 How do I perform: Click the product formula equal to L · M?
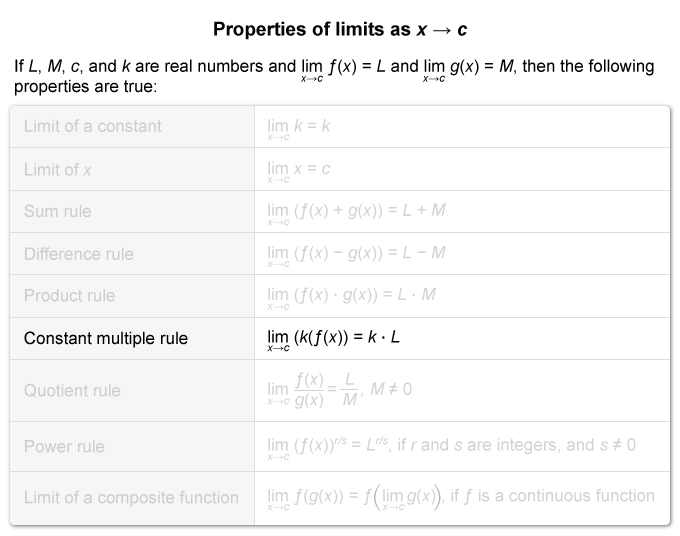tap(351, 296)
